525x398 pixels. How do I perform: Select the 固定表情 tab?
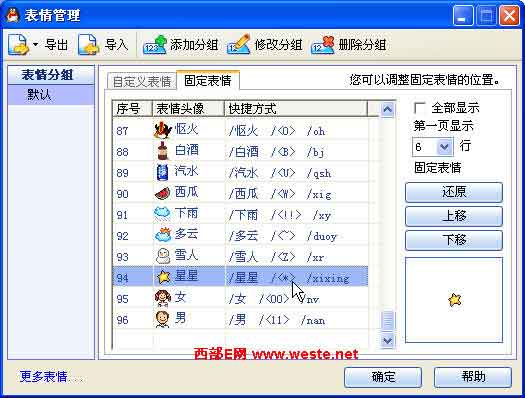208,80
